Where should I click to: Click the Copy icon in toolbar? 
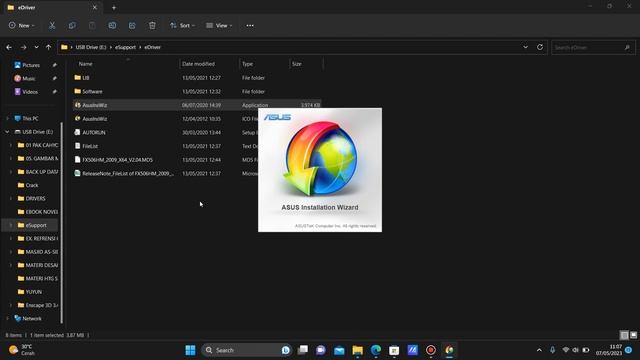point(72,25)
